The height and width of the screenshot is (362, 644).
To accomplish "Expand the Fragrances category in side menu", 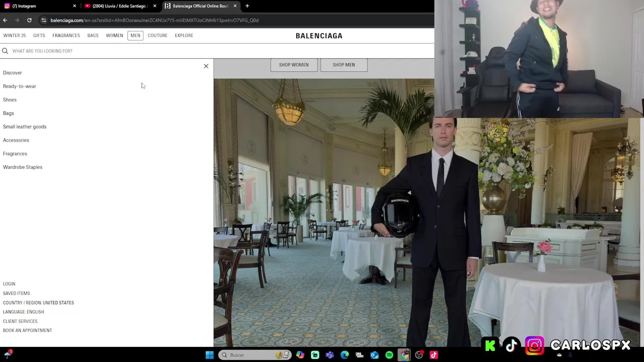I will click(15, 154).
